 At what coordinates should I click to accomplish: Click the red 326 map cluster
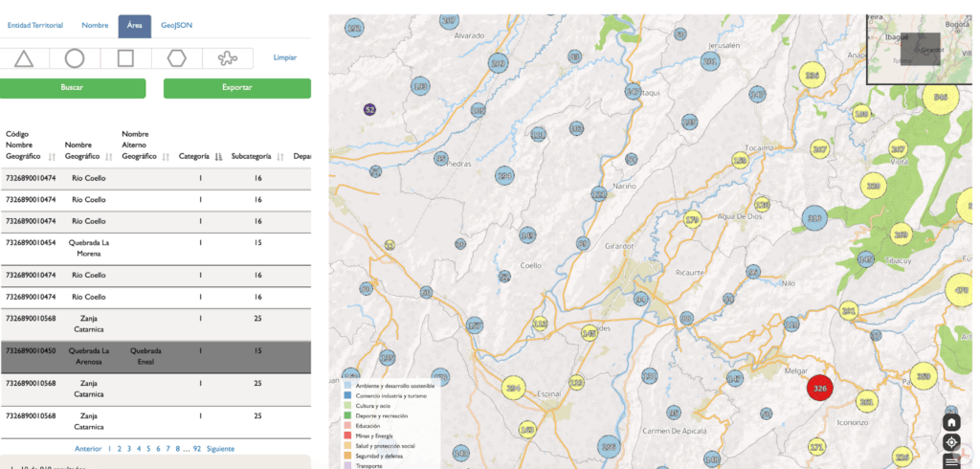coord(819,389)
